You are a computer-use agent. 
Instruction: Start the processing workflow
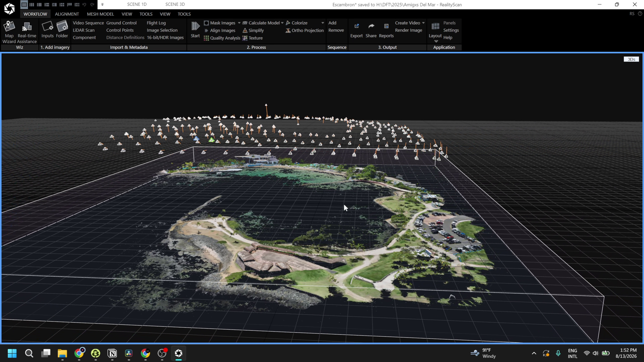[195, 29]
